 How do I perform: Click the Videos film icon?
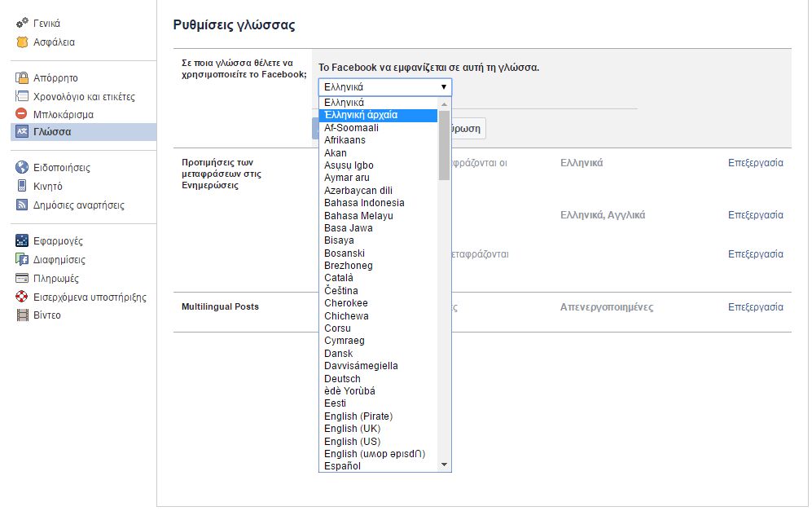[x=23, y=315]
